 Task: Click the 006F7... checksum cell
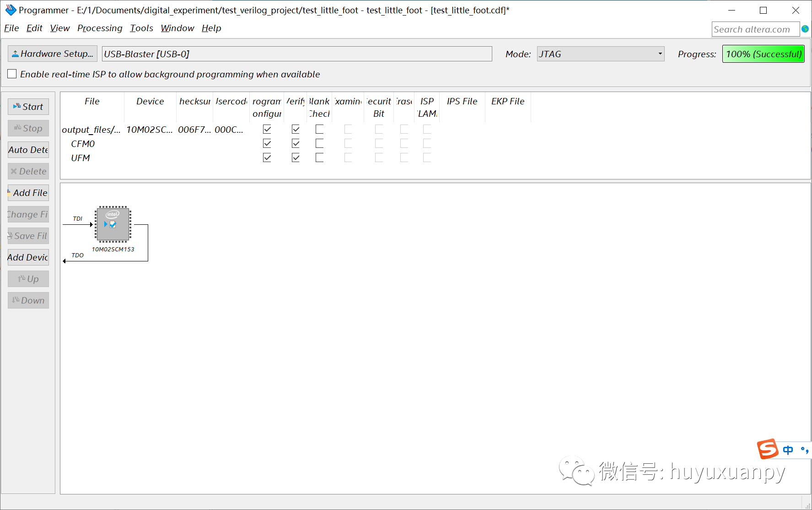(194, 130)
